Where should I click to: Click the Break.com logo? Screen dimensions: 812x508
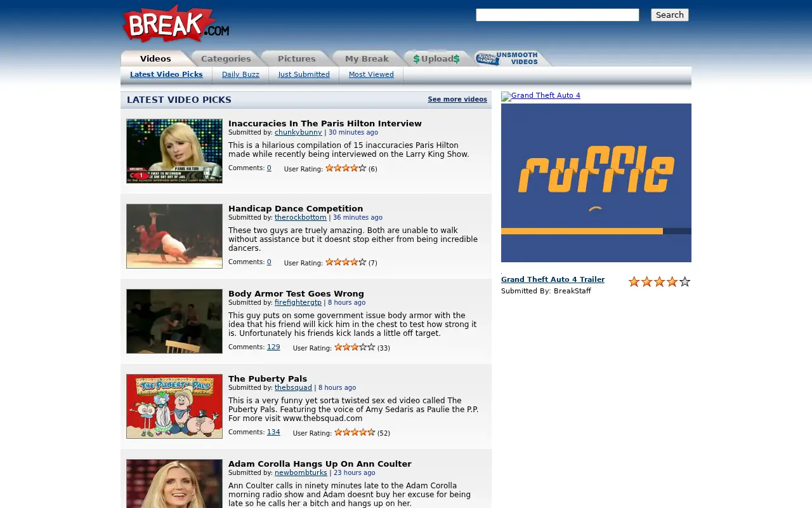[x=176, y=23]
